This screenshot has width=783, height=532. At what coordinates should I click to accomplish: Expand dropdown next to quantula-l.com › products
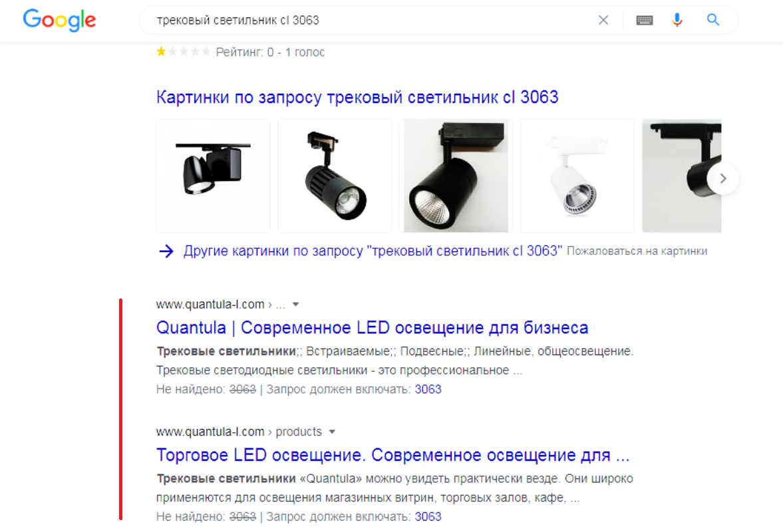point(332,432)
